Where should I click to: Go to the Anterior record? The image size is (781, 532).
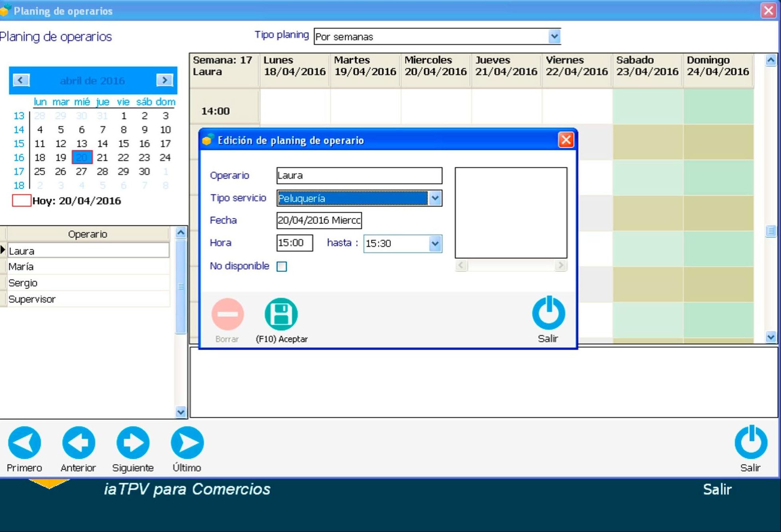coord(79,443)
